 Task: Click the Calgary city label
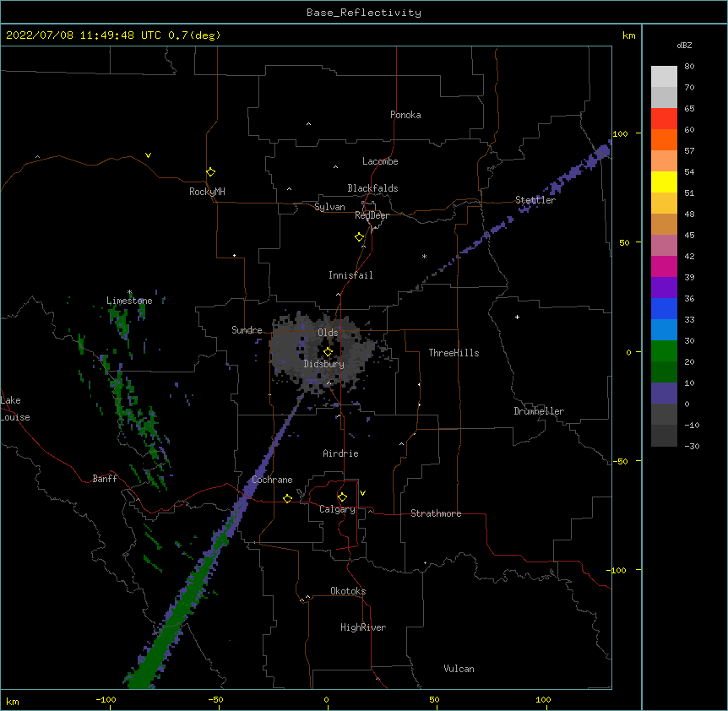[x=337, y=509]
